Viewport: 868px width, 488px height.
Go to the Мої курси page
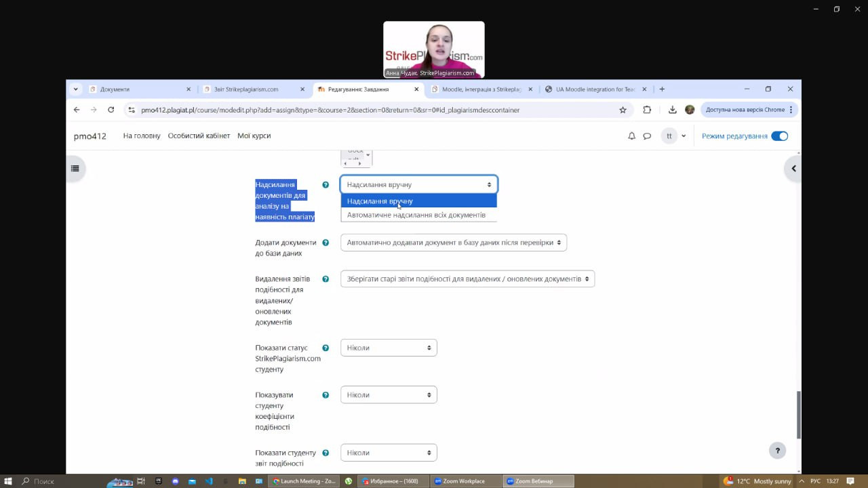click(254, 136)
